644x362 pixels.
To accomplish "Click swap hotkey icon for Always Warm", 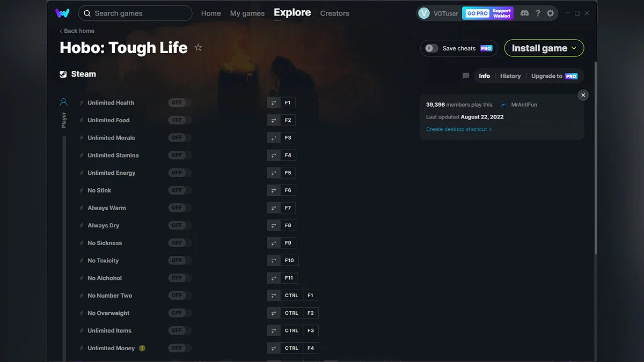I will [x=274, y=208].
